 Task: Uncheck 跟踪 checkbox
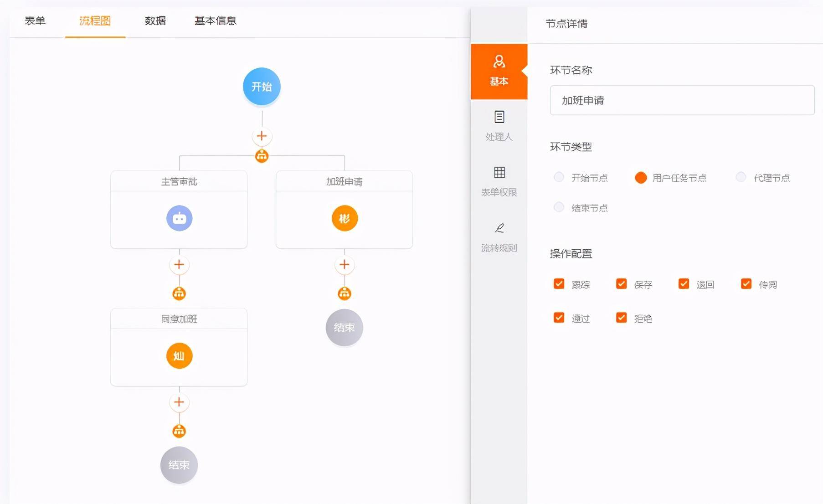coord(559,284)
